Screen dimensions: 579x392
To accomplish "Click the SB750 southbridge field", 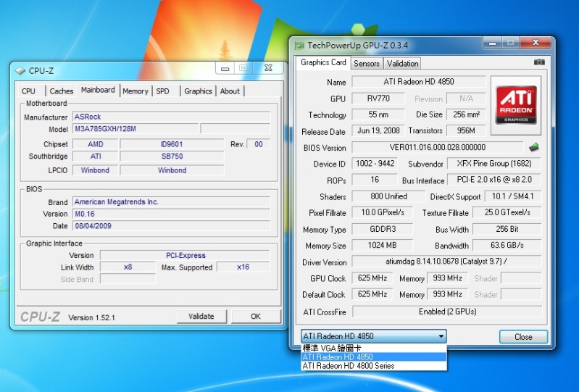I will click(x=172, y=156).
